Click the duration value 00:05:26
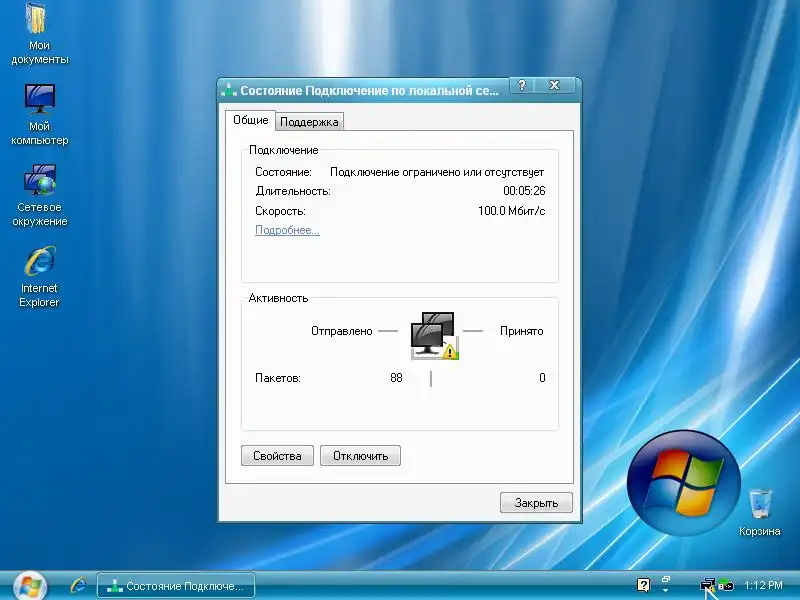This screenshot has height=600, width=800. [x=524, y=191]
